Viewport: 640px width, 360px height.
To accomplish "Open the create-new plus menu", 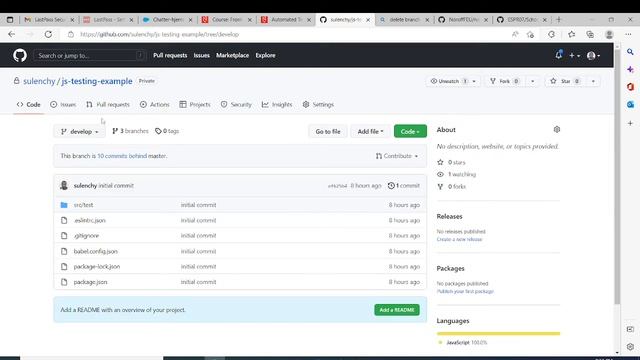I will 574,56.
